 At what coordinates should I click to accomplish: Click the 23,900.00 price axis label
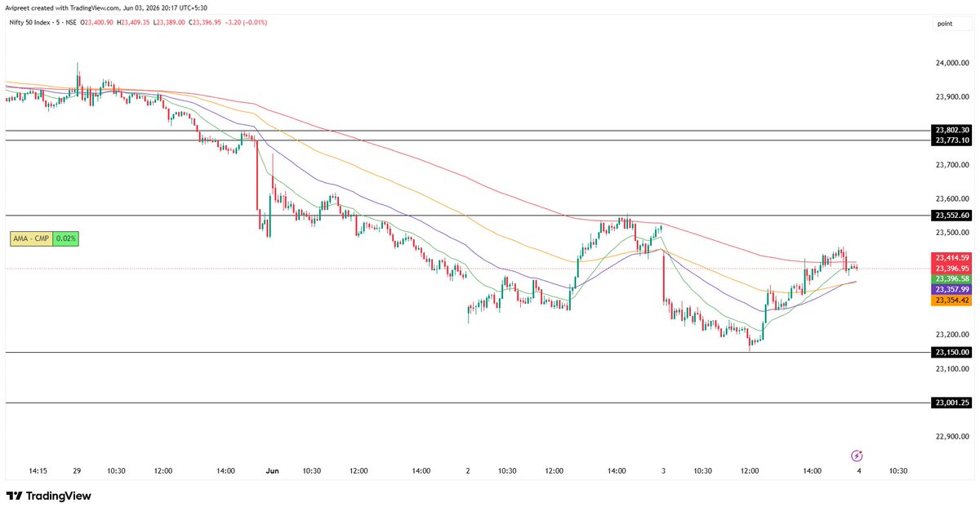click(x=953, y=97)
